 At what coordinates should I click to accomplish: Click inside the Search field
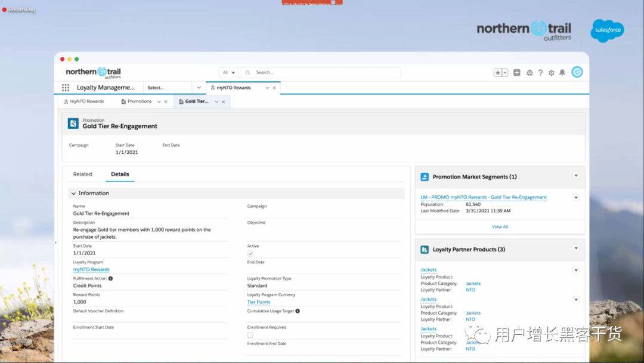click(x=320, y=72)
